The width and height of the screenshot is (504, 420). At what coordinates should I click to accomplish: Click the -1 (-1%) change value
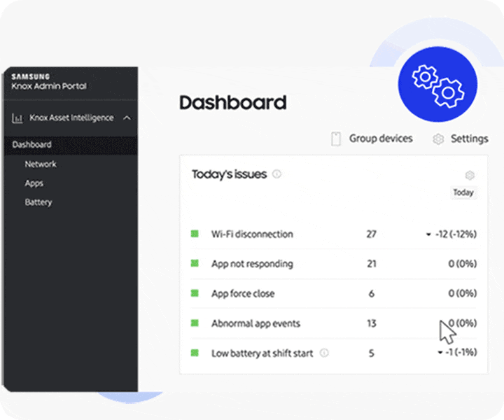click(x=461, y=352)
